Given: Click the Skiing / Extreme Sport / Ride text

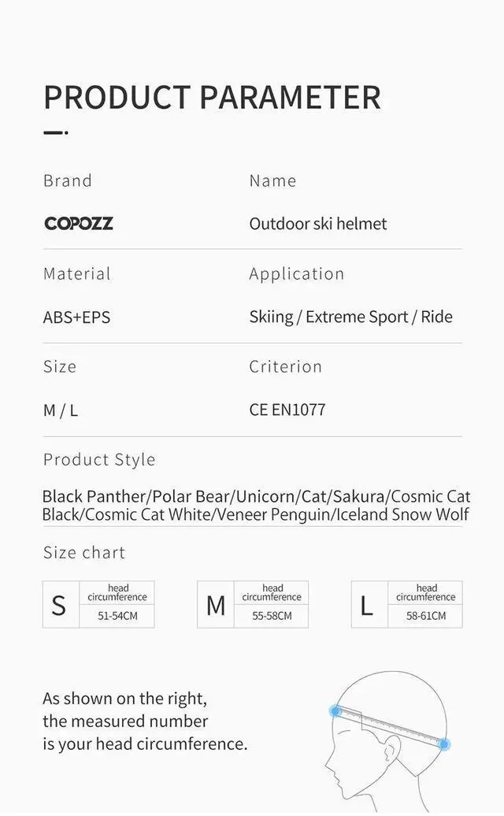Looking at the screenshot, I should (350, 317).
